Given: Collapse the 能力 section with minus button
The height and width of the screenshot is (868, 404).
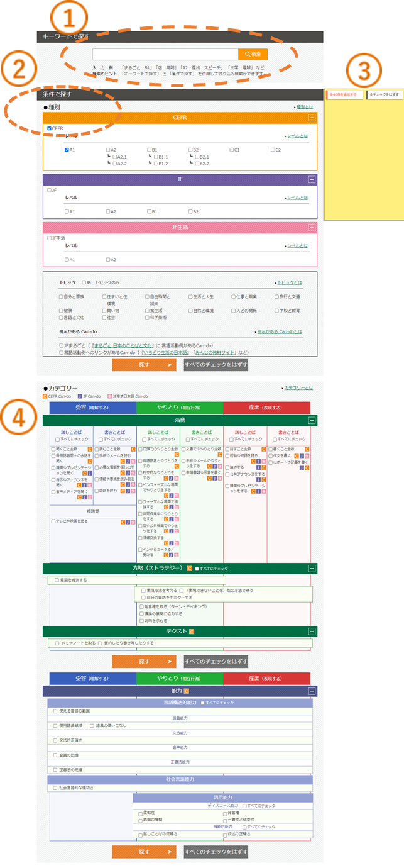Looking at the screenshot, I should pos(312,691).
